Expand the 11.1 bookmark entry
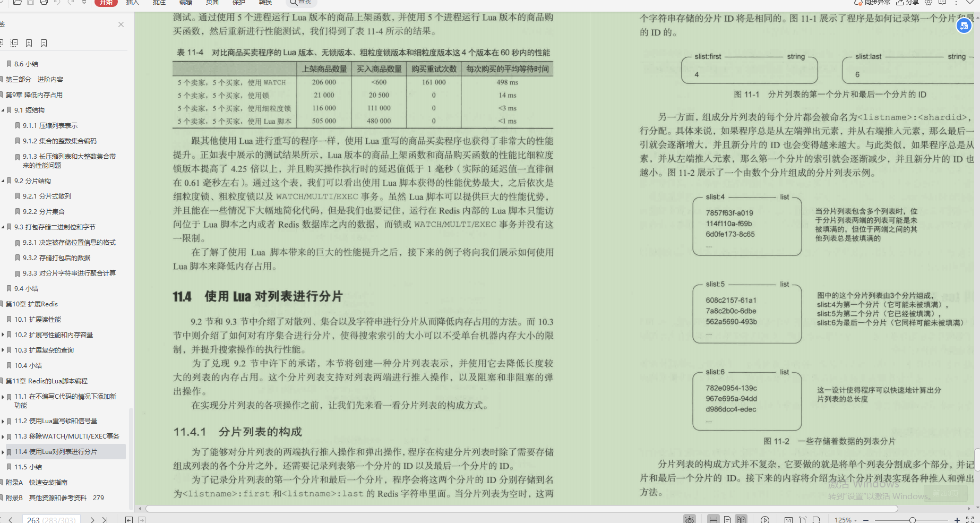 (3, 397)
